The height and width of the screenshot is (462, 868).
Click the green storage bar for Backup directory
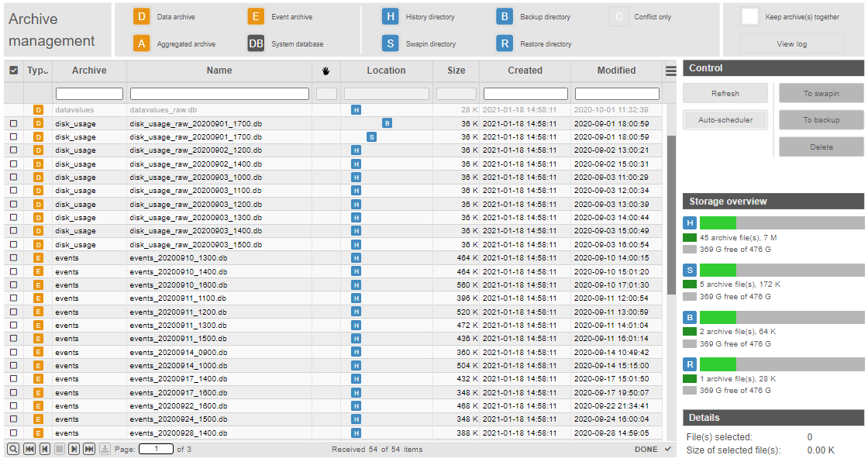coord(718,317)
